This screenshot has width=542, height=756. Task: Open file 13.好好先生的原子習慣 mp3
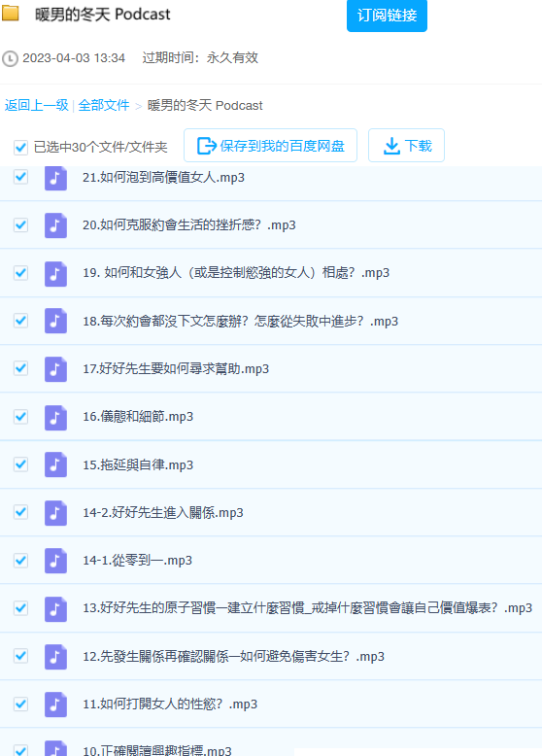tap(307, 608)
